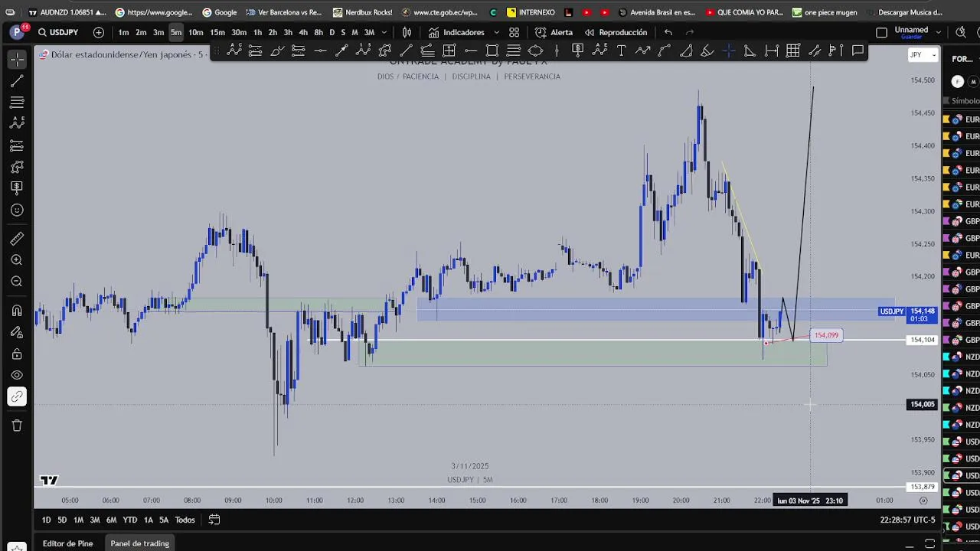Screen dimensions: 980x551
Task: Select the 1m timeframe
Action: [123, 32]
